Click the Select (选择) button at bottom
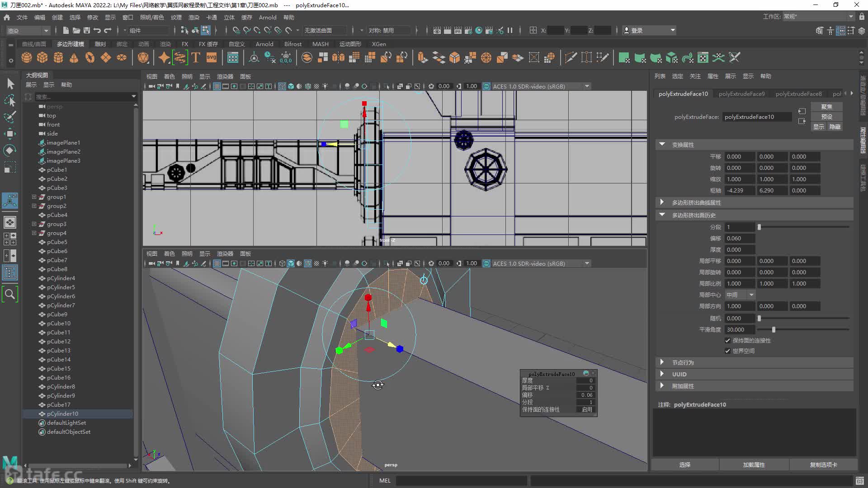Viewport: 868px width, 488px height. pos(685,465)
